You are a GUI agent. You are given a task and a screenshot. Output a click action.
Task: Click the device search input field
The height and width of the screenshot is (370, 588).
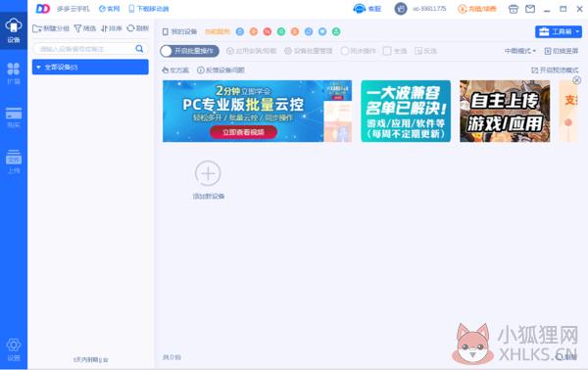click(x=86, y=49)
